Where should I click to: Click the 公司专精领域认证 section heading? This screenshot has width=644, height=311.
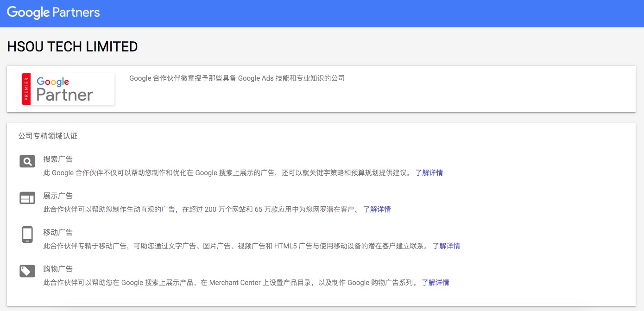coord(48,136)
